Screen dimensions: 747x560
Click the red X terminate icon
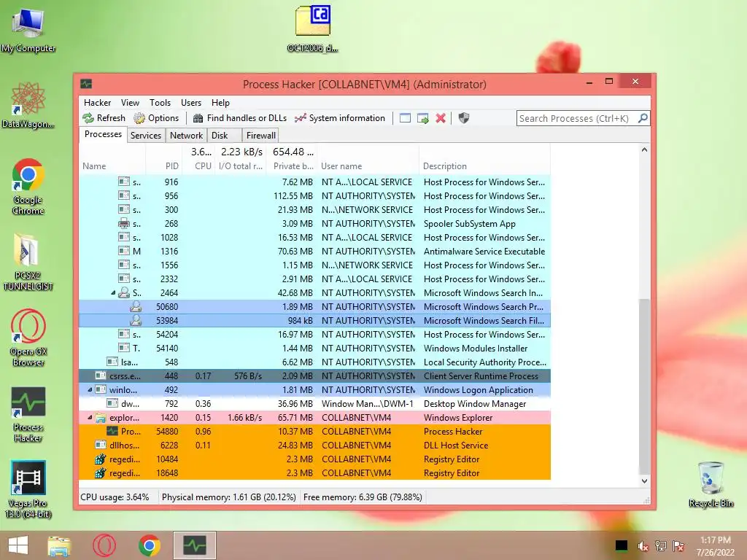tap(441, 118)
